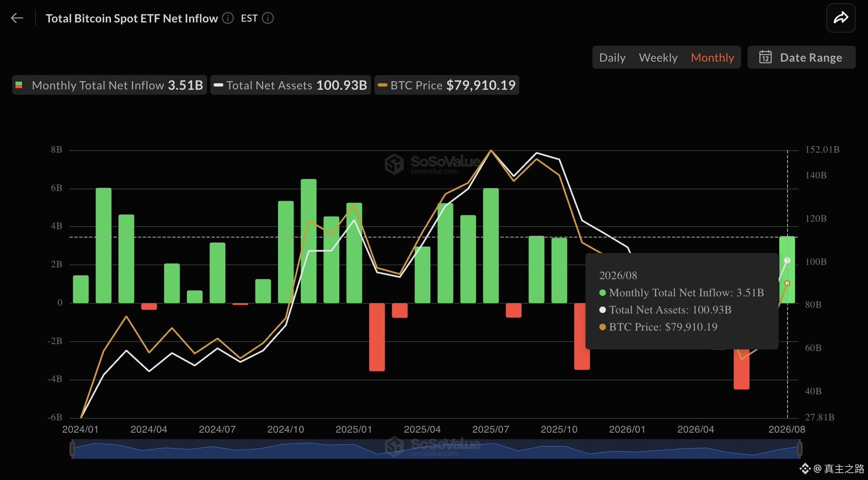Screen dimensions: 868x480
Task: Click the 2025/07 x-axis label
Action: (x=490, y=429)
